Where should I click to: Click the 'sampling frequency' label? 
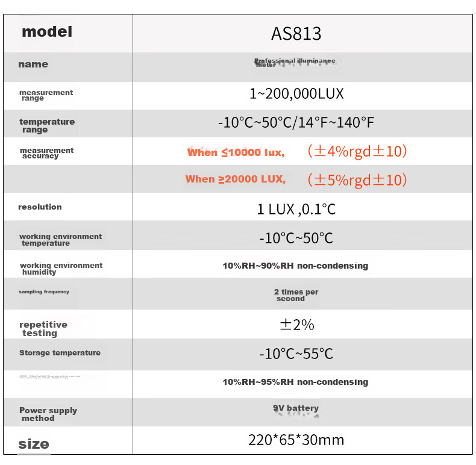tap(44, 292)
